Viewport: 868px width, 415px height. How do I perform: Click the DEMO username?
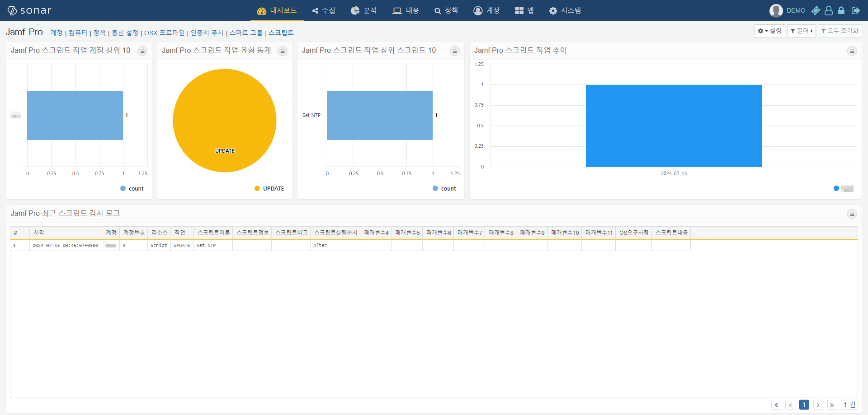pyautogui.click(x=796, y=10)
